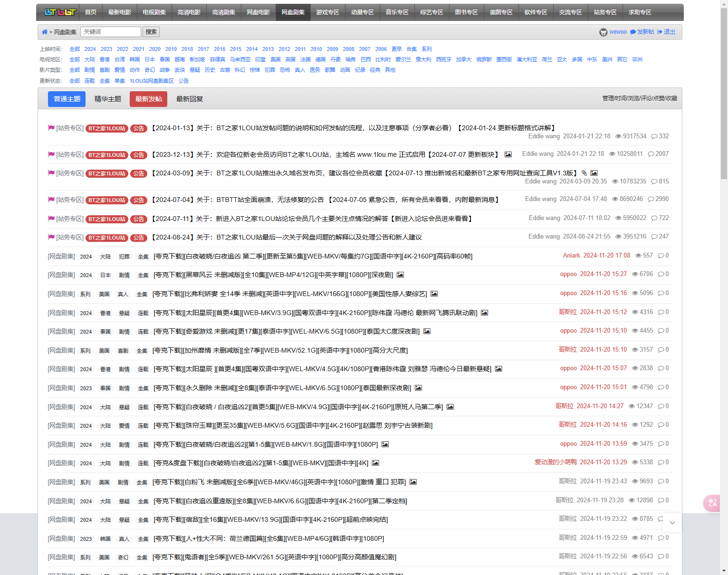728x575 pixels.
Task: Switch to the 普通主题 tab
Action: tap(67, 99)
